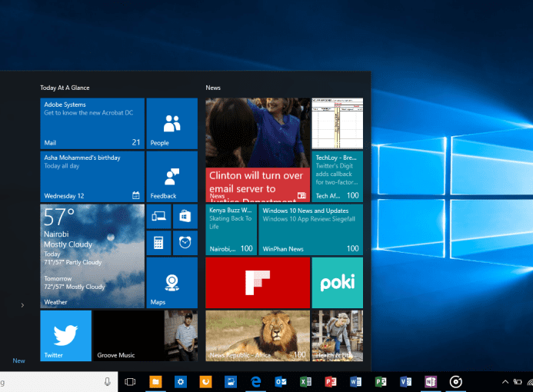
Task: Click the Task View button
Action: [x=130, y=382]
